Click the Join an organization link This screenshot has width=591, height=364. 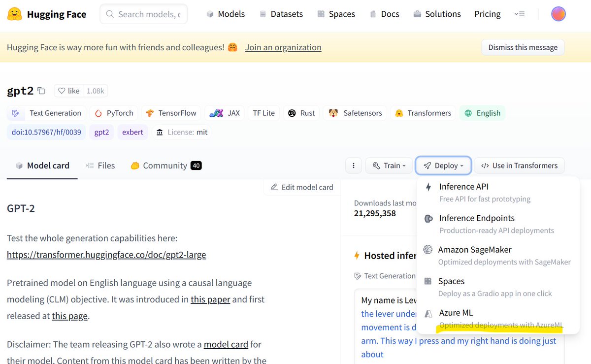click(283, 47)
